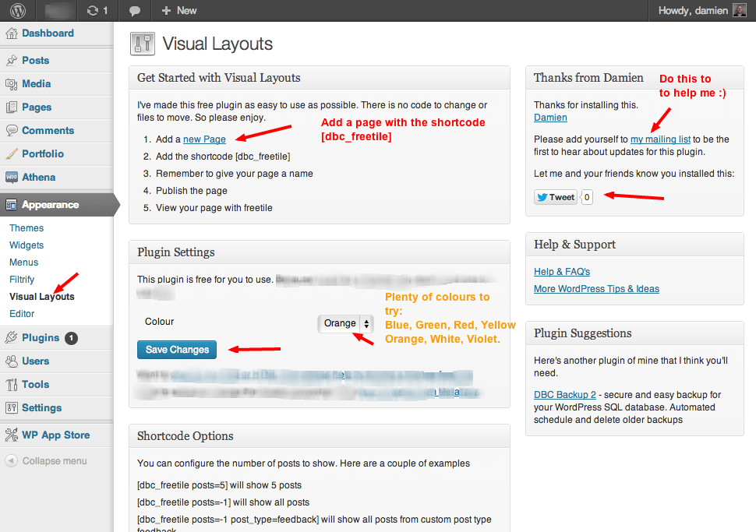Click the WP App Store menu item
This screenshot has height=532, width=756.
click(56, 435)
